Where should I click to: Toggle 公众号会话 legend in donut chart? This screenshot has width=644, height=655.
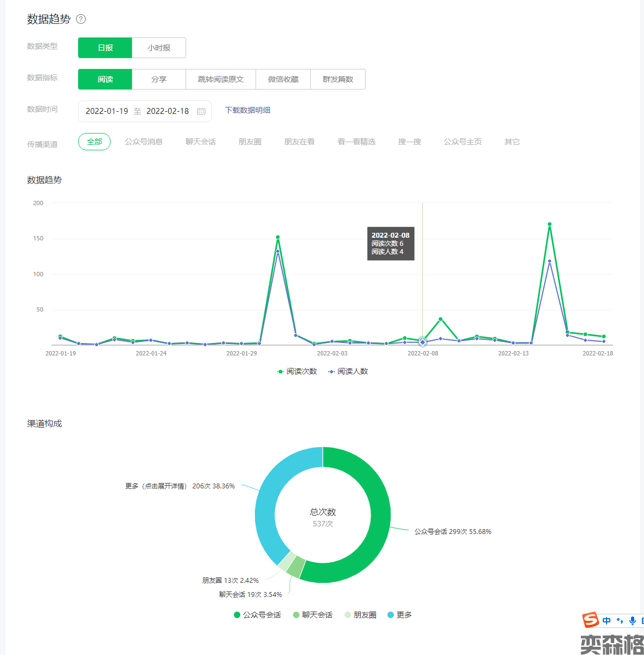pos(257,615)
